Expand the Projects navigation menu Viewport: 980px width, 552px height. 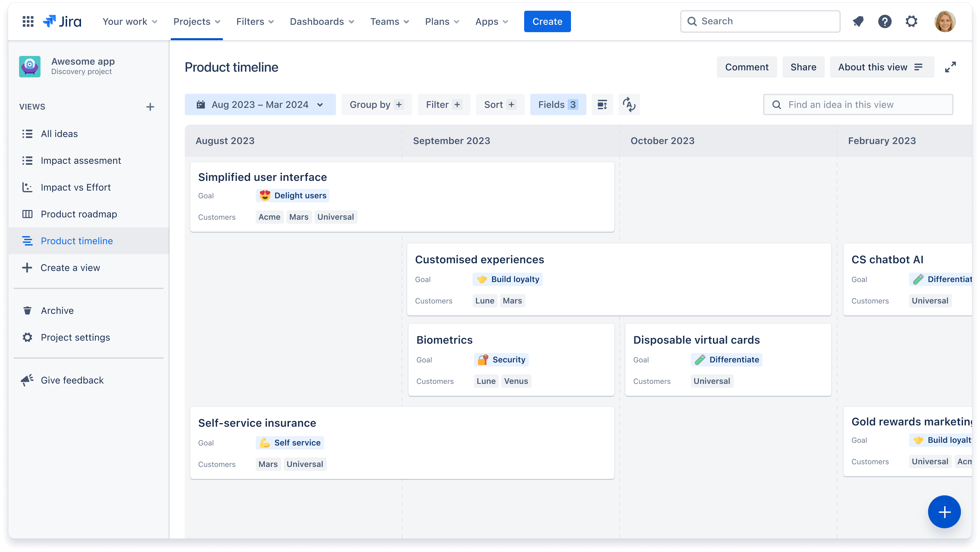click(196, 21)
